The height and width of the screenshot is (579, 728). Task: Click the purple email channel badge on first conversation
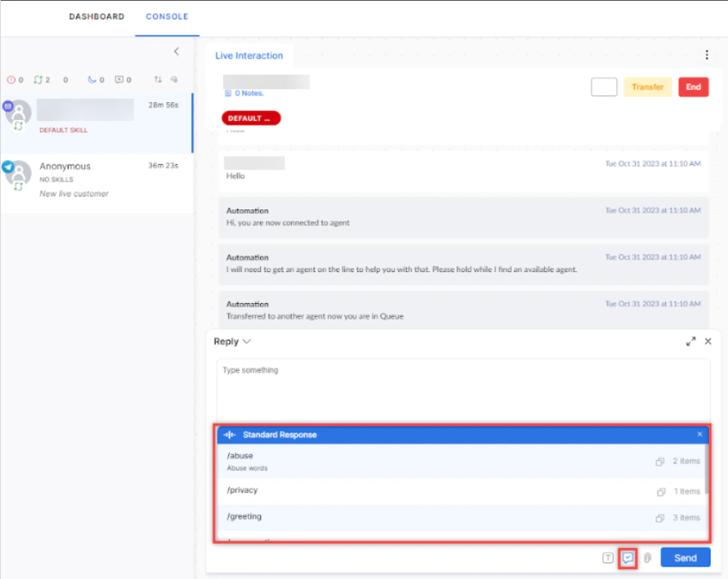pos(8,107)
